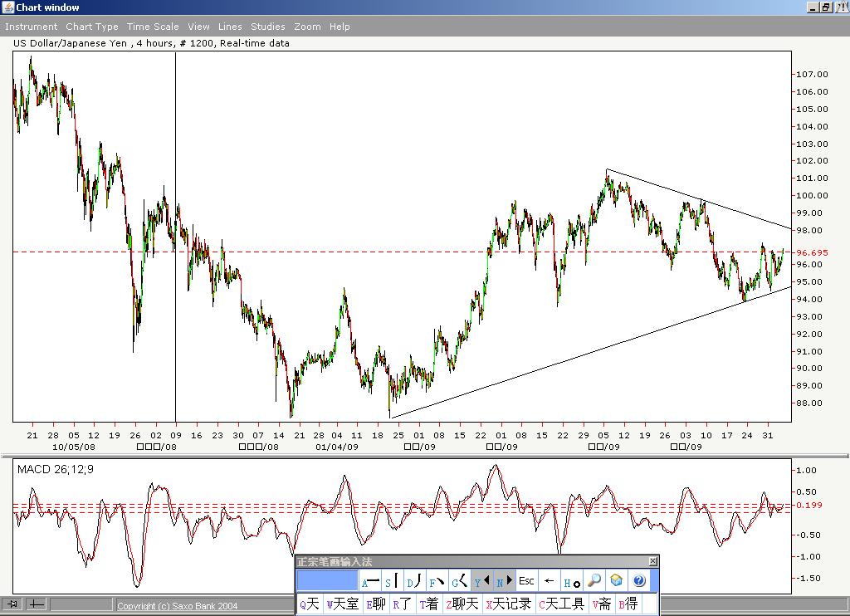The height and width of the screenshot is (616, 850).
Task: Click the Esc button in input method
Action: [526, 581]
